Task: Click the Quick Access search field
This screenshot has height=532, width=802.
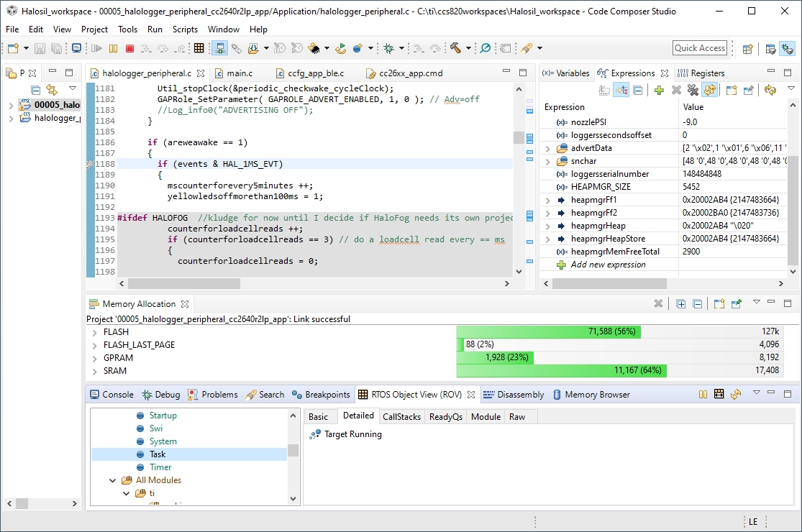Action: click(700, 48)
